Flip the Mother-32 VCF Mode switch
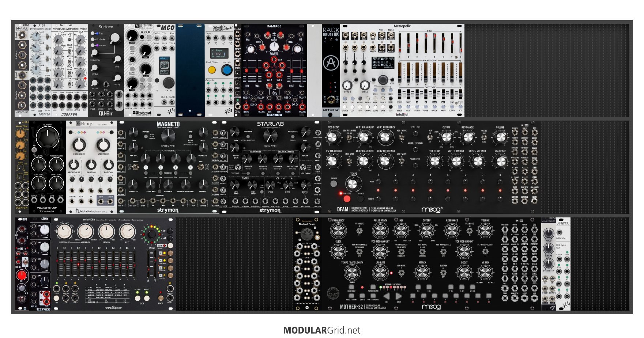Viewport: 644px width, 338px height. click(x=422, y=252)
